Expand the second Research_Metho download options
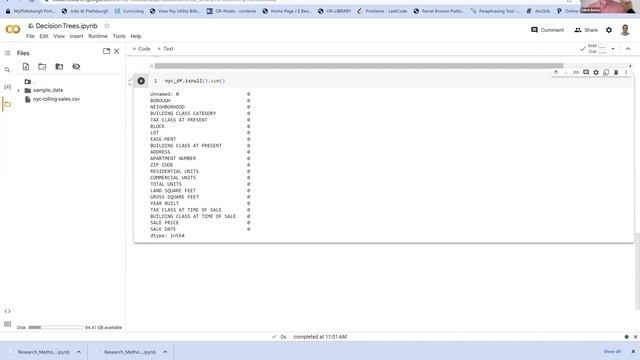 click(165, 352)
